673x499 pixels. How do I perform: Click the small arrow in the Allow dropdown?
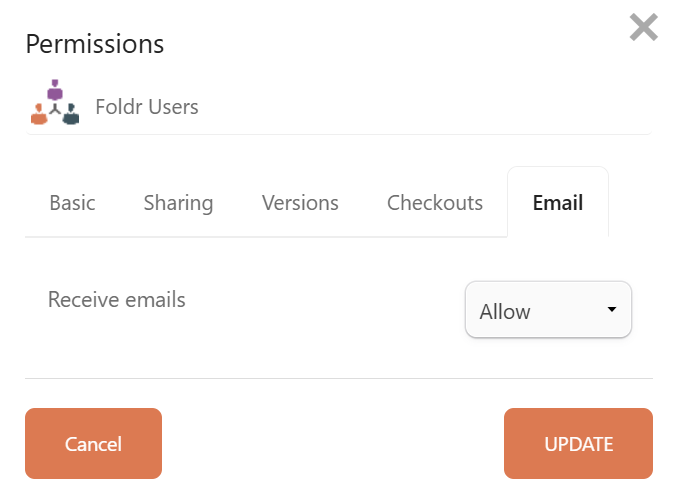click(x=612, y=310)
